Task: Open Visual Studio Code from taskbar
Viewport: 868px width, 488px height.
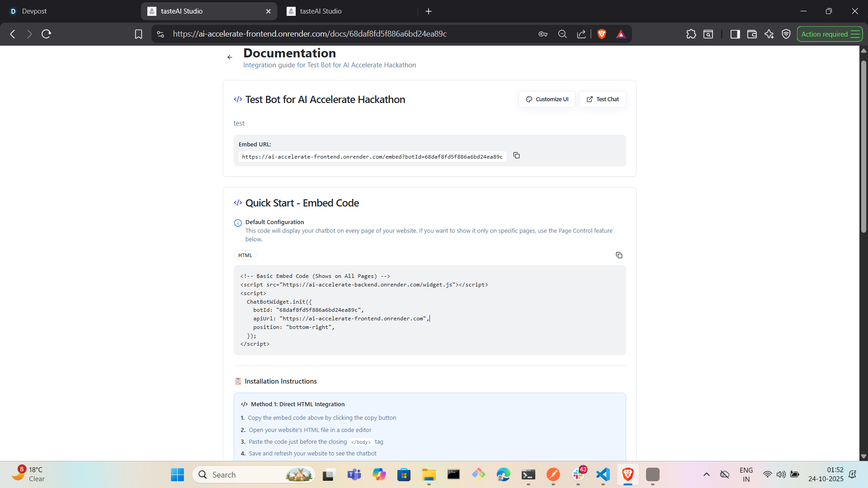Action: 603,474
